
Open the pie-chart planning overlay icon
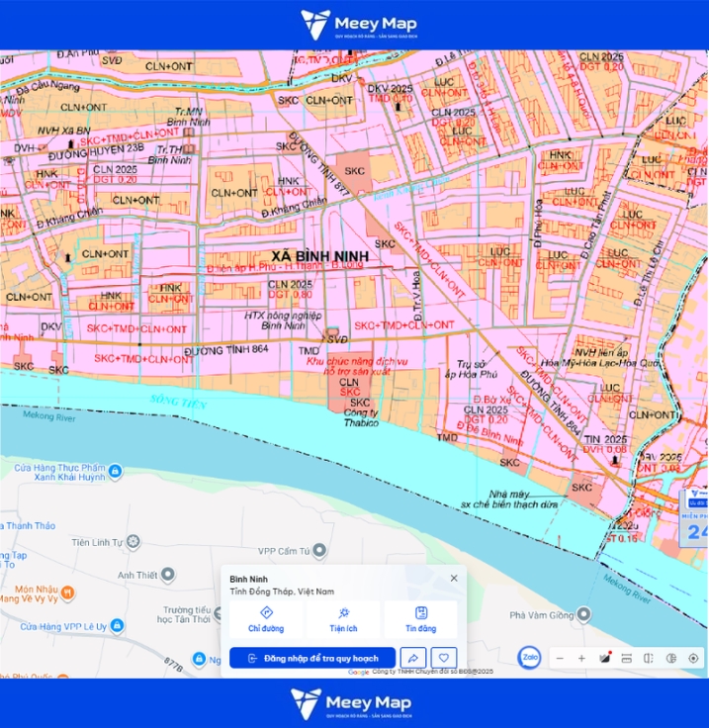click(x=671, y=659)
